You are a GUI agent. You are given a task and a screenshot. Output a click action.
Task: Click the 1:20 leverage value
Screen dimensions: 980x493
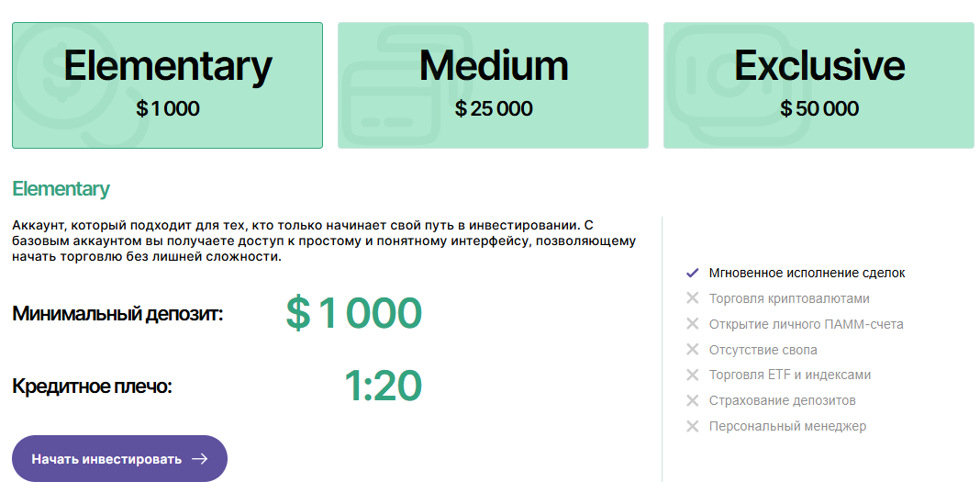click(384, 386)
